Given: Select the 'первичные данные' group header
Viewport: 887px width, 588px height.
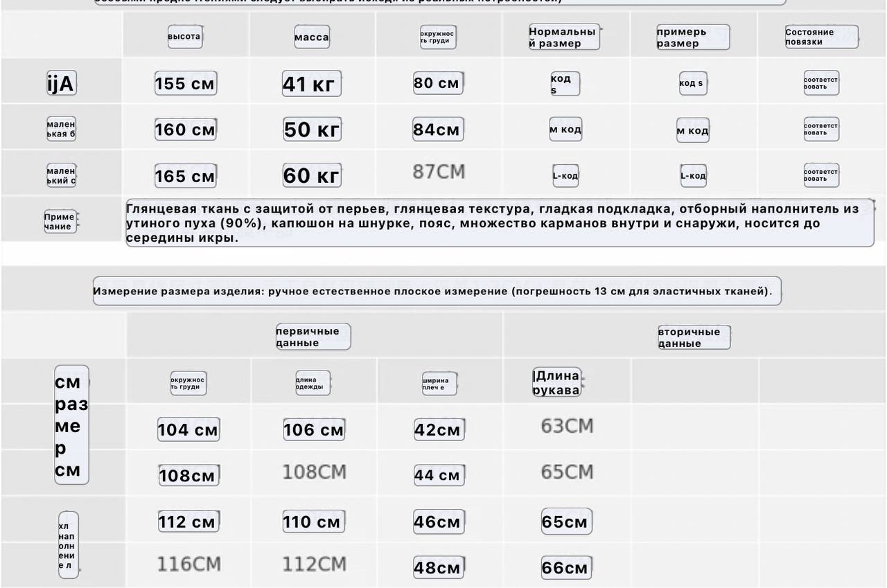Looking at the screenshot, I should 313,337.
